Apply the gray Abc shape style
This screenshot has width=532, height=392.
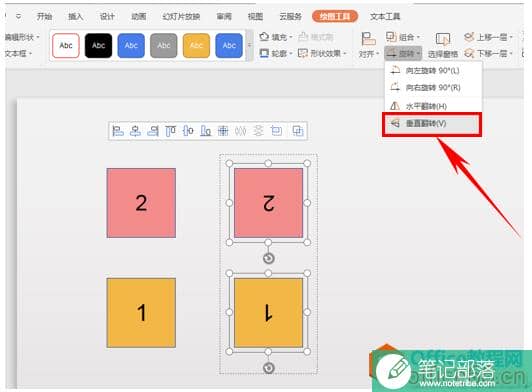[164, 45]
